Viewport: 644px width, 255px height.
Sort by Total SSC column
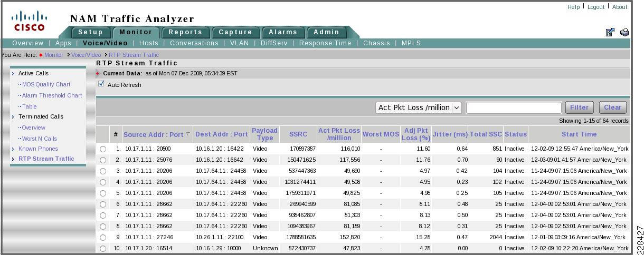pos(486,134)
